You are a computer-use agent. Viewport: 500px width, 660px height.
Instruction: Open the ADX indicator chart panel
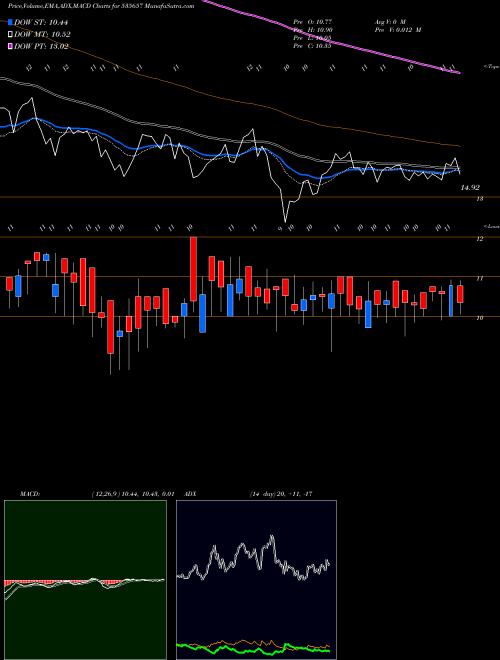pyautogui.click(x=256, y=580)
